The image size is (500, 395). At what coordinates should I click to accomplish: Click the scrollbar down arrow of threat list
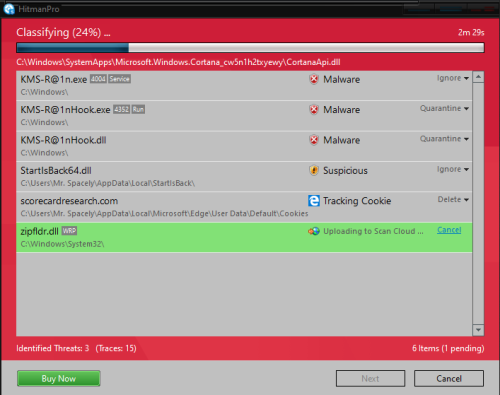478,330
